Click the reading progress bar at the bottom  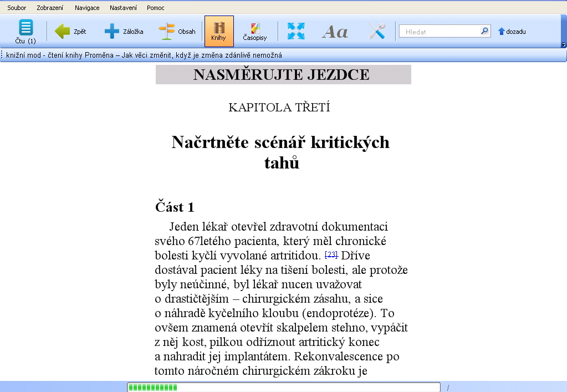(283, 387)
